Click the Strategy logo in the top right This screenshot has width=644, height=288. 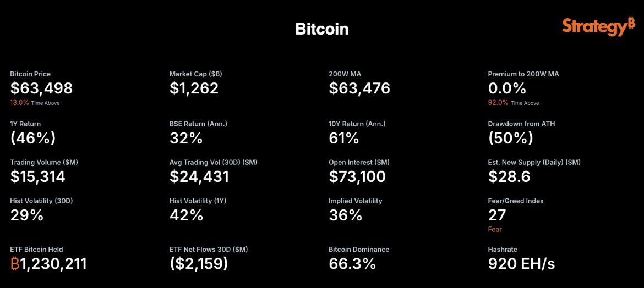(598, 27)
